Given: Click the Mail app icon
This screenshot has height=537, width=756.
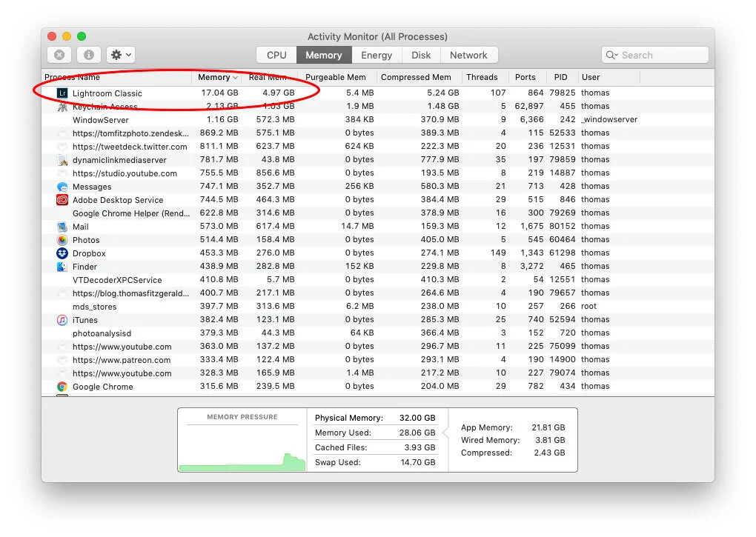Looking at the screenshot, I should pos(62,227).
